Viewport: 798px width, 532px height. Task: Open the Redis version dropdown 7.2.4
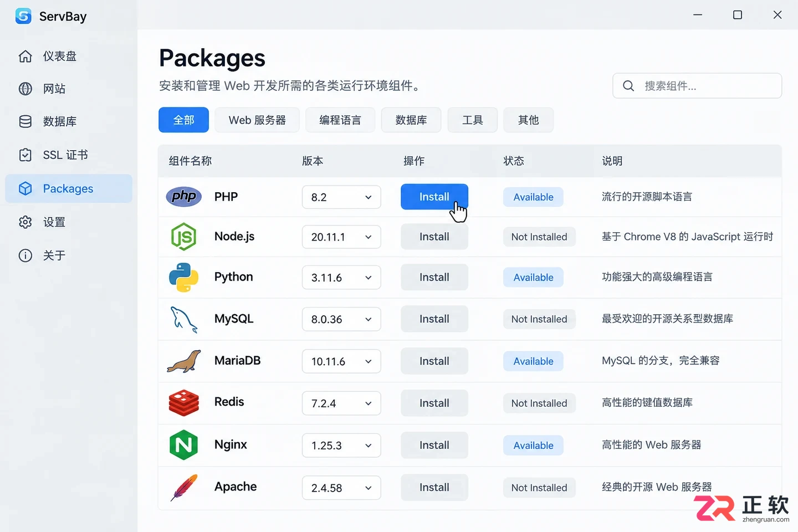341,403
